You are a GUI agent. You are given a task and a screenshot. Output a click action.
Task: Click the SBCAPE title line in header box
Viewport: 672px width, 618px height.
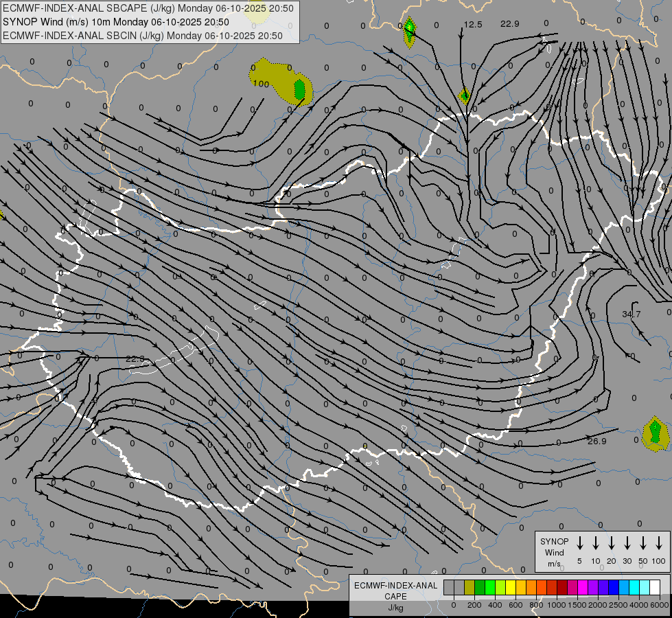[x=148, y=8]
